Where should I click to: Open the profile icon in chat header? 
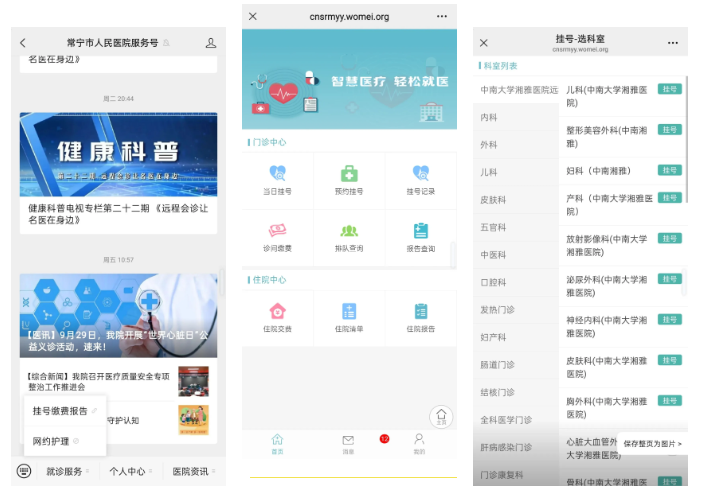[x=210, y=43]
